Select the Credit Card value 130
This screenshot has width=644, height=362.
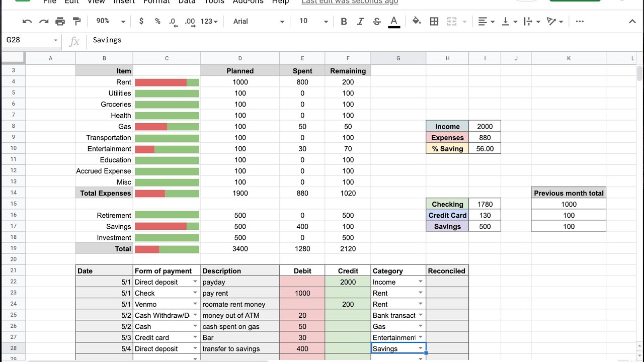[x=485, y=215]
